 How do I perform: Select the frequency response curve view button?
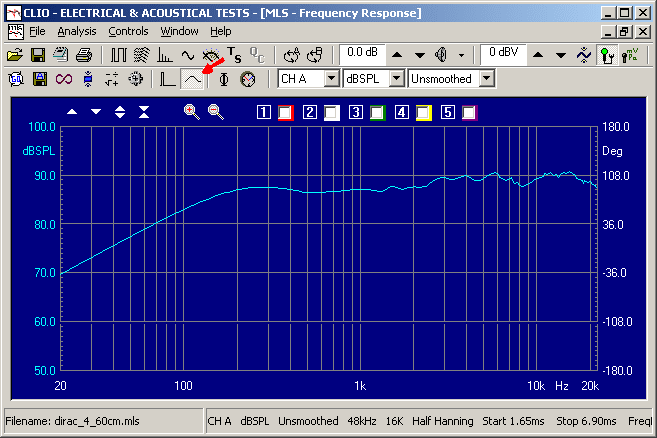191,78
